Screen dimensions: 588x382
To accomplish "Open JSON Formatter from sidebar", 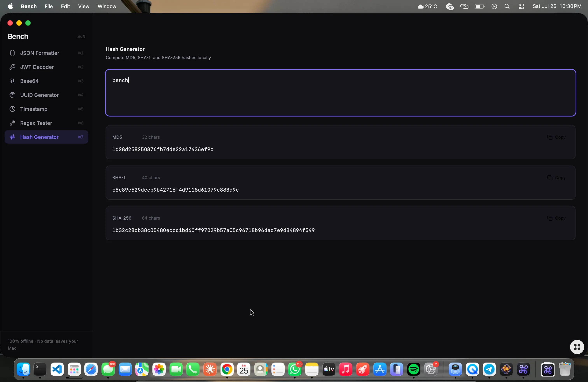I will click(46, 53).
